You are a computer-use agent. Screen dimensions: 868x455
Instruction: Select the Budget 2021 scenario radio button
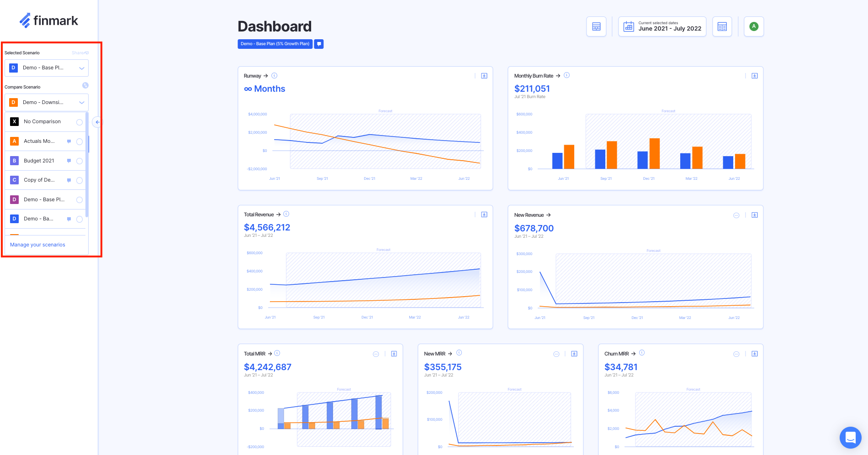click(79, 161)
